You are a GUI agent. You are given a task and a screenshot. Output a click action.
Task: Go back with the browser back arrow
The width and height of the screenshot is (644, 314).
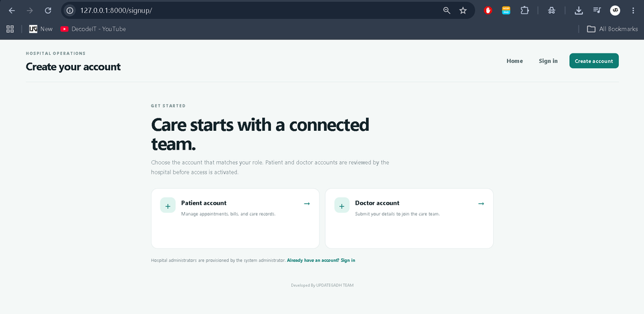(x=12, y=11)
